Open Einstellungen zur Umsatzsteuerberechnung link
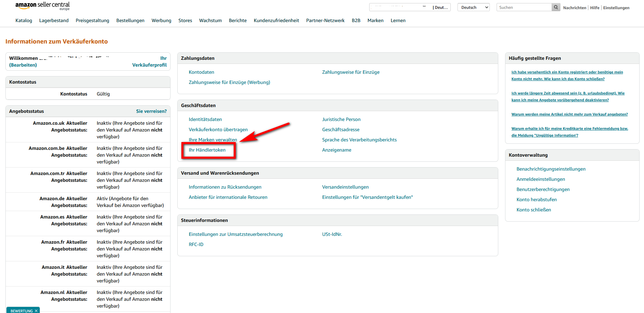This screenshot has width=644, height=313. click(x=236, y=234)
